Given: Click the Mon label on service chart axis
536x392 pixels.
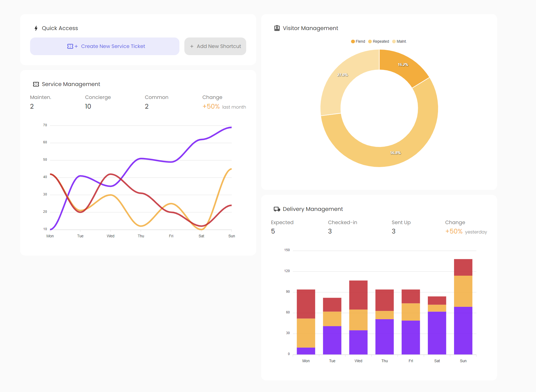Looking at the screenshot, I should (x=50, y=236).
